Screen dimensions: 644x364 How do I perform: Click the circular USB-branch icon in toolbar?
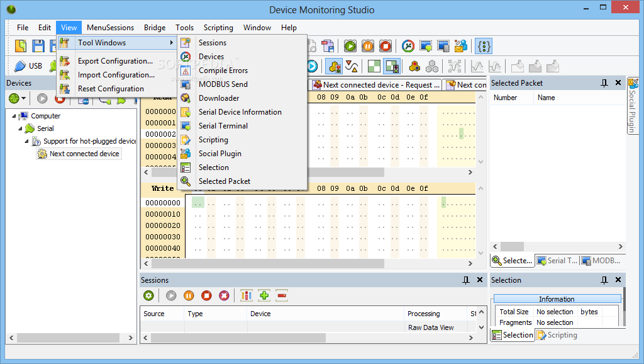pyautogui.click(x=408, y=46)
